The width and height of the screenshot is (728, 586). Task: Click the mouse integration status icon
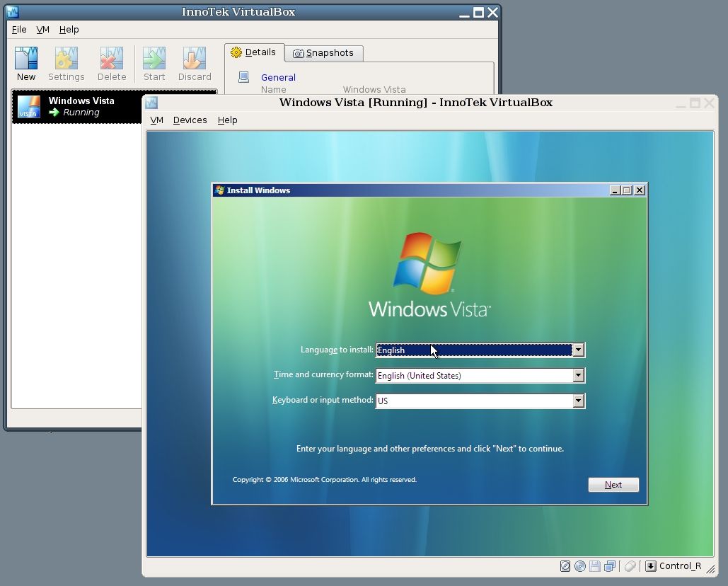coord(630,565)
